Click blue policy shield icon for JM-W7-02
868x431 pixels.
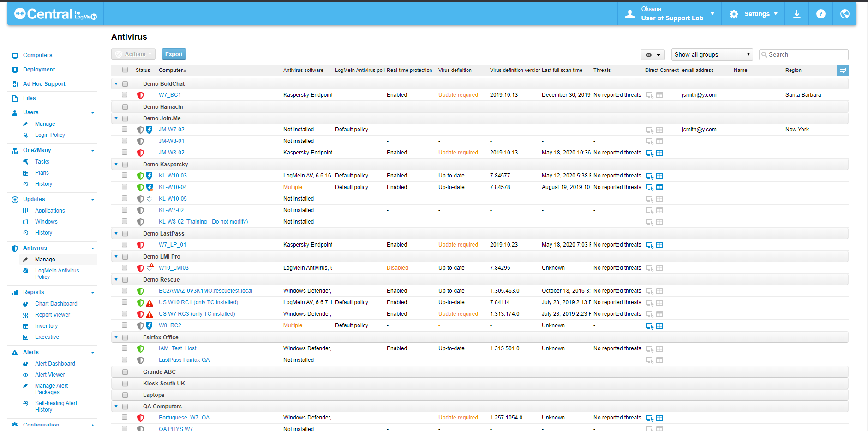click(149, 130)
